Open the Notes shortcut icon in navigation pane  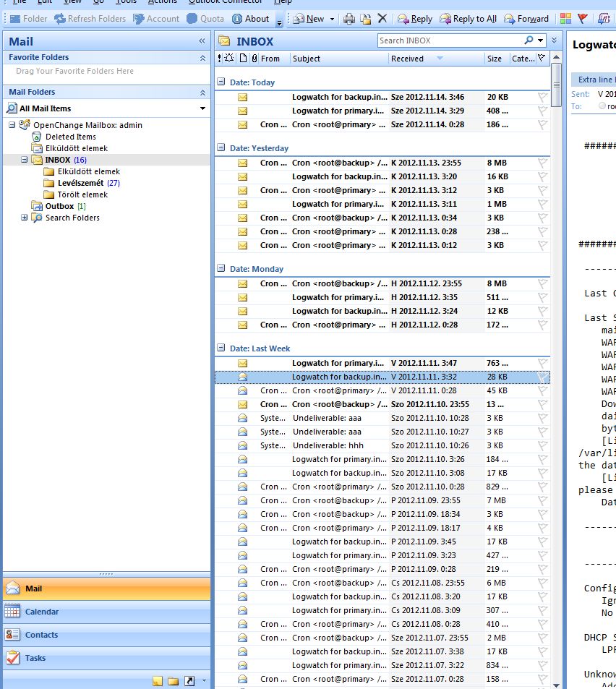point(158,681)
